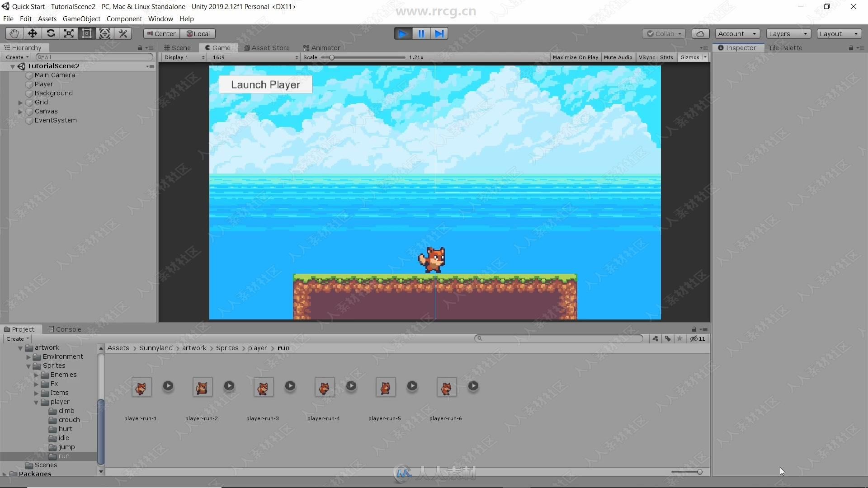The width and height of the screenshot is (868, 488).
Task: Open the 16:9 aspect ratio dropdown
Action: pyautogui.click(x=255, y=57)
